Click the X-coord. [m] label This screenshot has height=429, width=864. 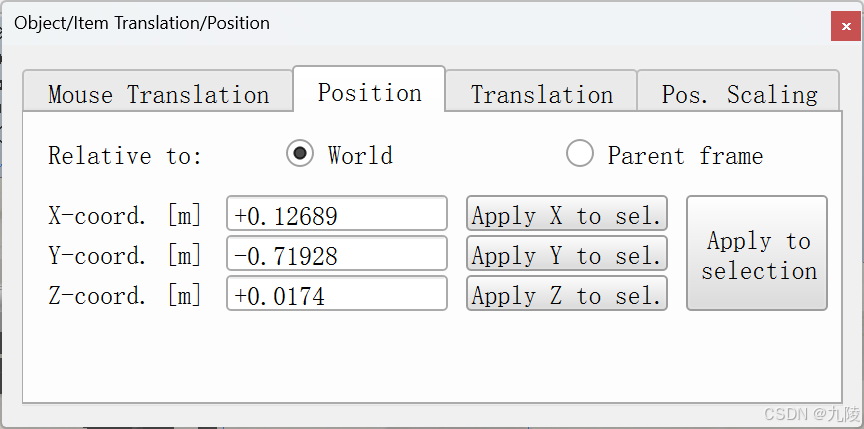[125, 215]
